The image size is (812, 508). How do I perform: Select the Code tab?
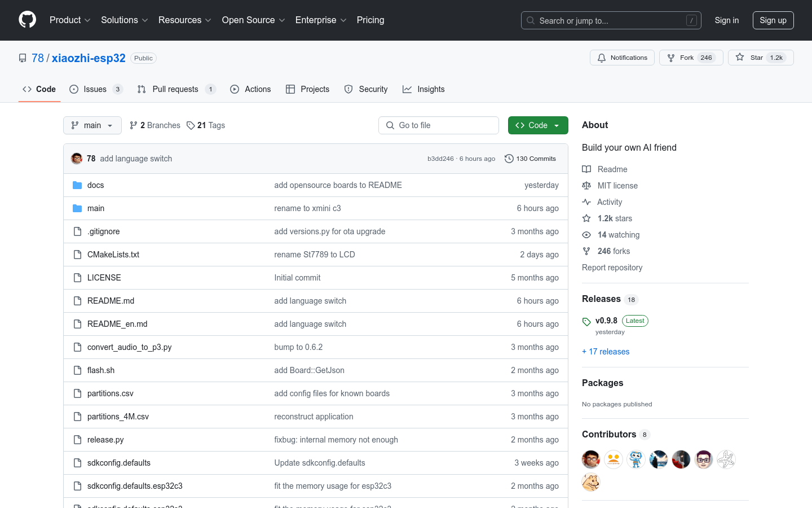pyautogui.click(x=39, y=89)
